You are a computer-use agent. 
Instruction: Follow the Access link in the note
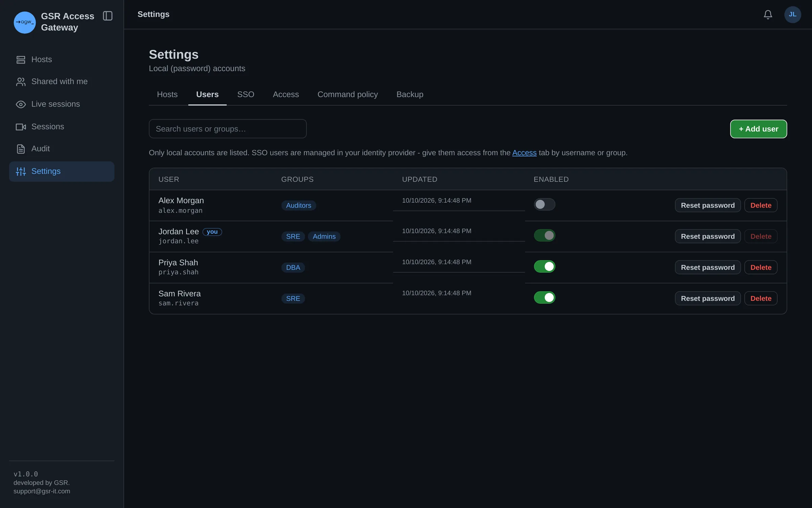pyautogui.click(x=524, y=153)
